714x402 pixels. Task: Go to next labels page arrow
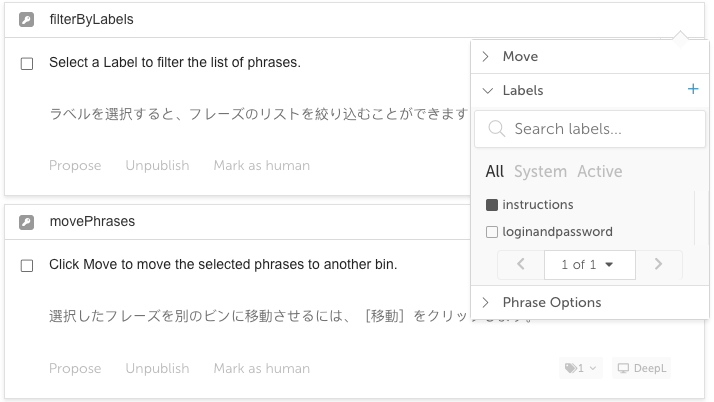(658, 264)
